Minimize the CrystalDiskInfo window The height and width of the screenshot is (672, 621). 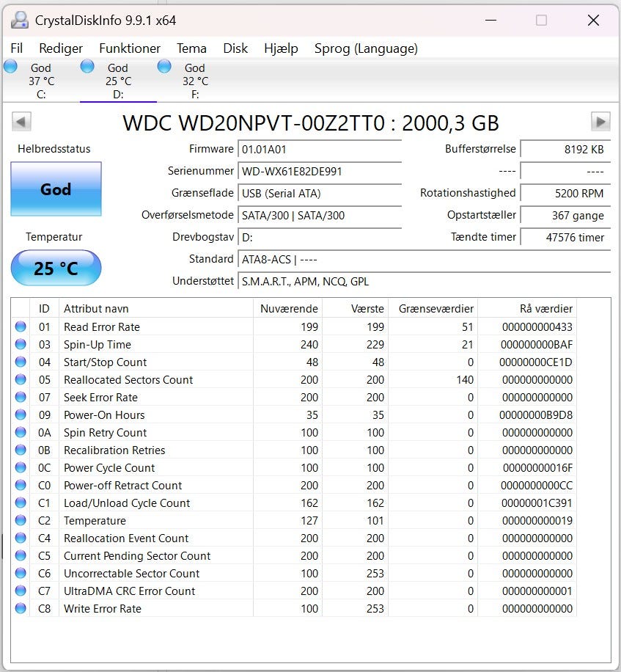coord(490,20)
